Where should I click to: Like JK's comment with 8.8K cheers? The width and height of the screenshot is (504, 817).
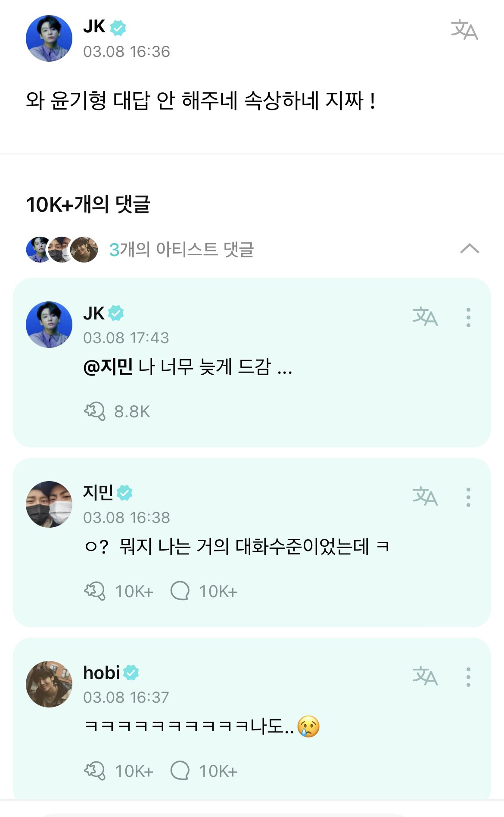pos(95,411)
